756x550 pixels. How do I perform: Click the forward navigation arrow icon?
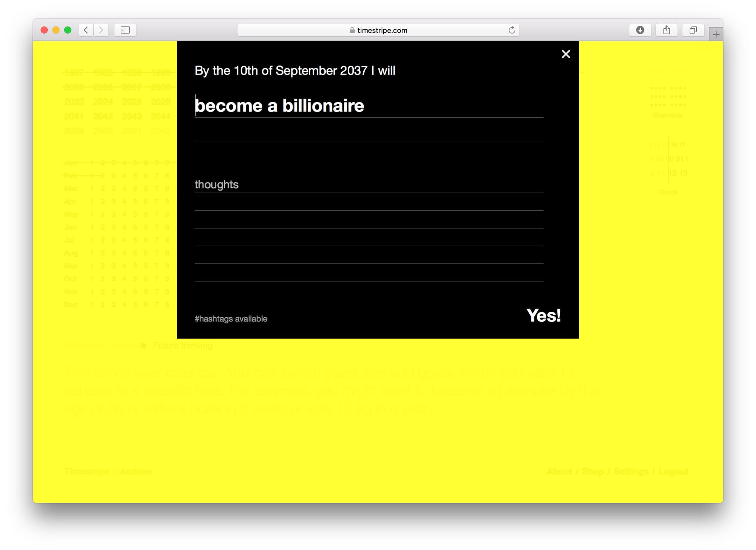tap(101, 30)
